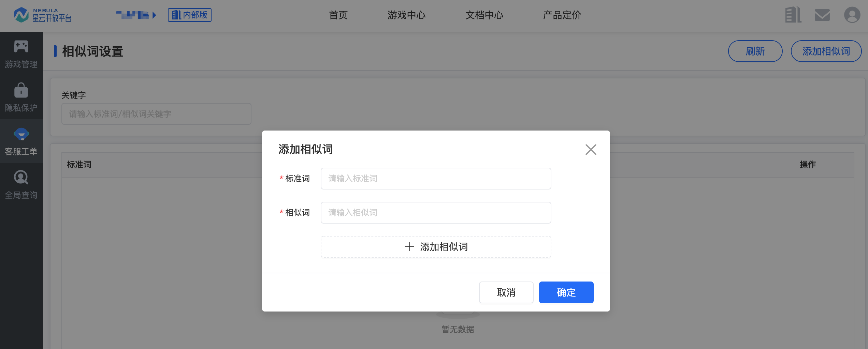The width and height of the screenshot is (868, 349).
Task: Open the document list icon in header
Action: 793,15
